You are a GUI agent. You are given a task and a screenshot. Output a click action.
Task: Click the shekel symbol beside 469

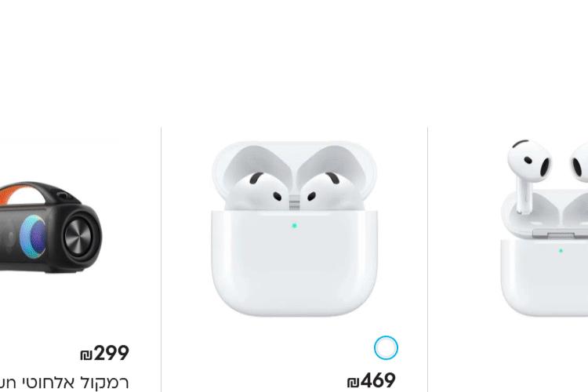point(353,383)
